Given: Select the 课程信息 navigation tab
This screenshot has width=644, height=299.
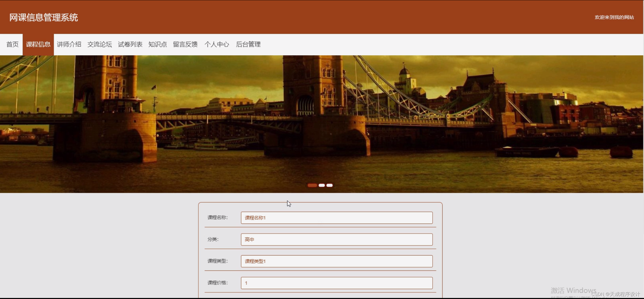Looking at the screenshot, I should (38, 44).
